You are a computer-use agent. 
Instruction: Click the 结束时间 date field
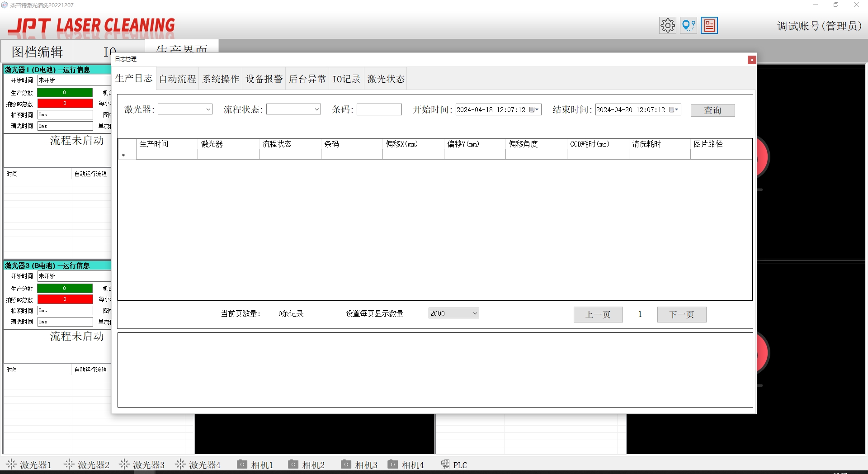pyautogui.click(x=638, y=109)
